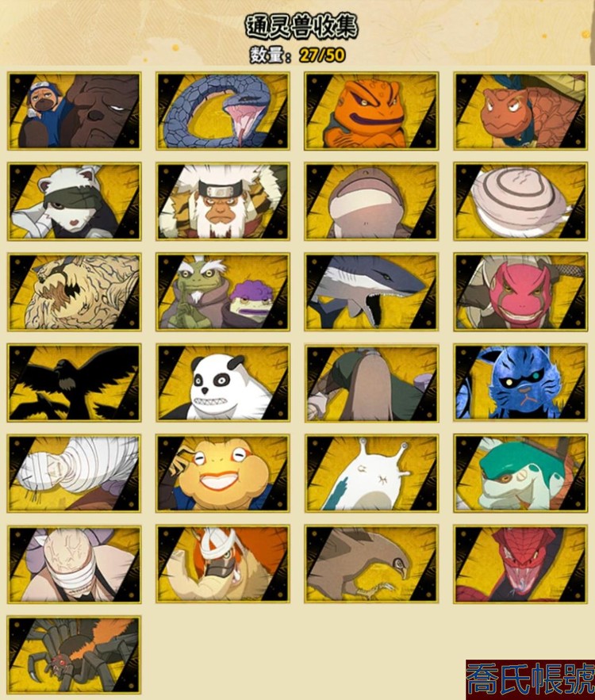Open the white slug Katsuyu card
Viewport: 595px width, 700px height.
371,473
